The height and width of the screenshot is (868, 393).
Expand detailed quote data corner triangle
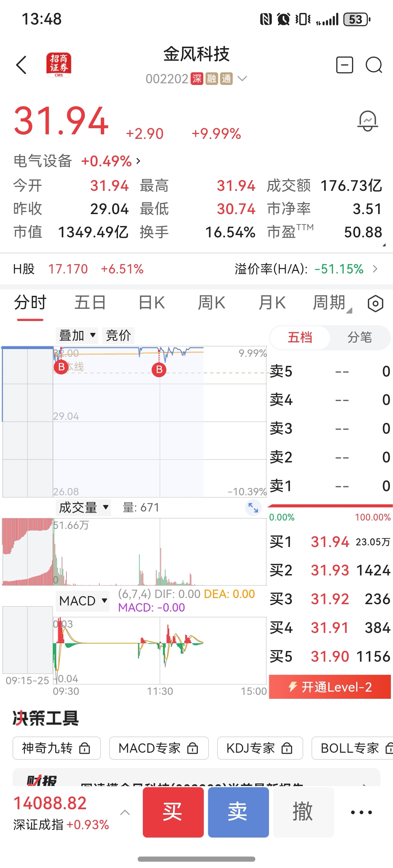pyautogui.click(x=384, y=245)
